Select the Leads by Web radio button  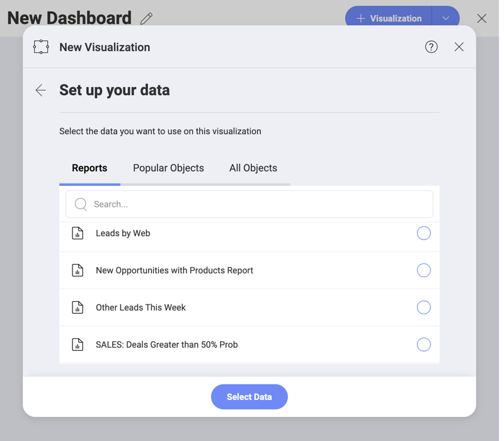(424, 233)
